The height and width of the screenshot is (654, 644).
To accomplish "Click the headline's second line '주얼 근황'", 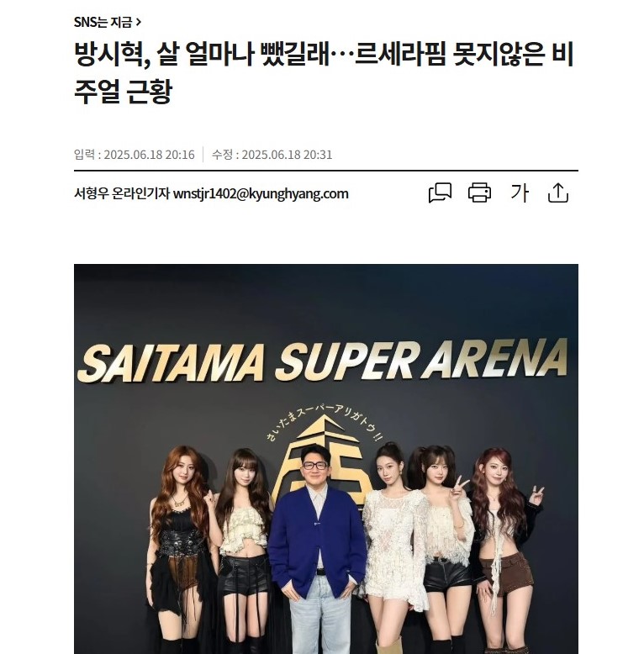I will [x=123, y=91].
